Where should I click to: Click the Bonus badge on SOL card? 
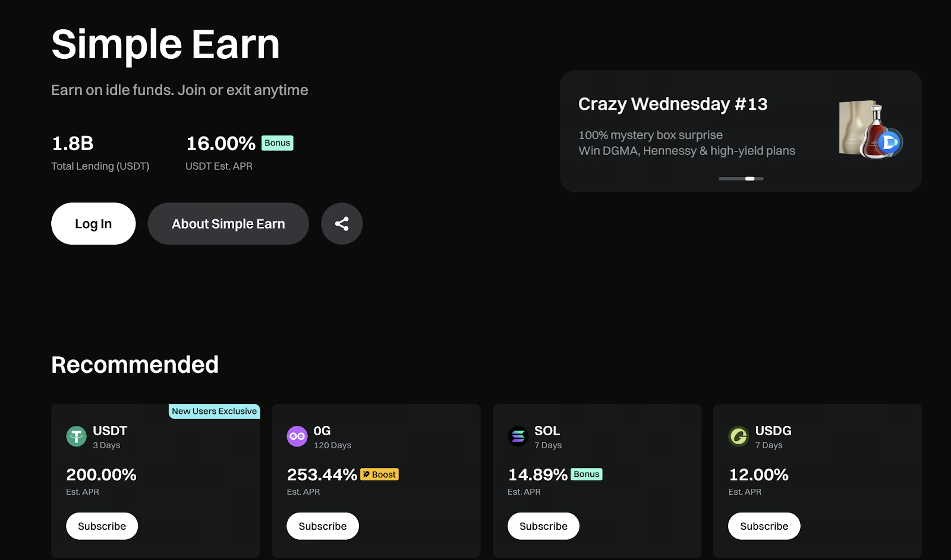pyautogui.click(x=586, y=474)
